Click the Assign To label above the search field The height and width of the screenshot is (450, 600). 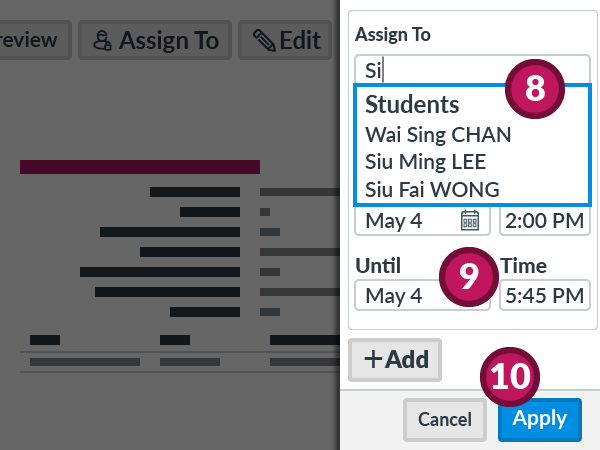393,35
